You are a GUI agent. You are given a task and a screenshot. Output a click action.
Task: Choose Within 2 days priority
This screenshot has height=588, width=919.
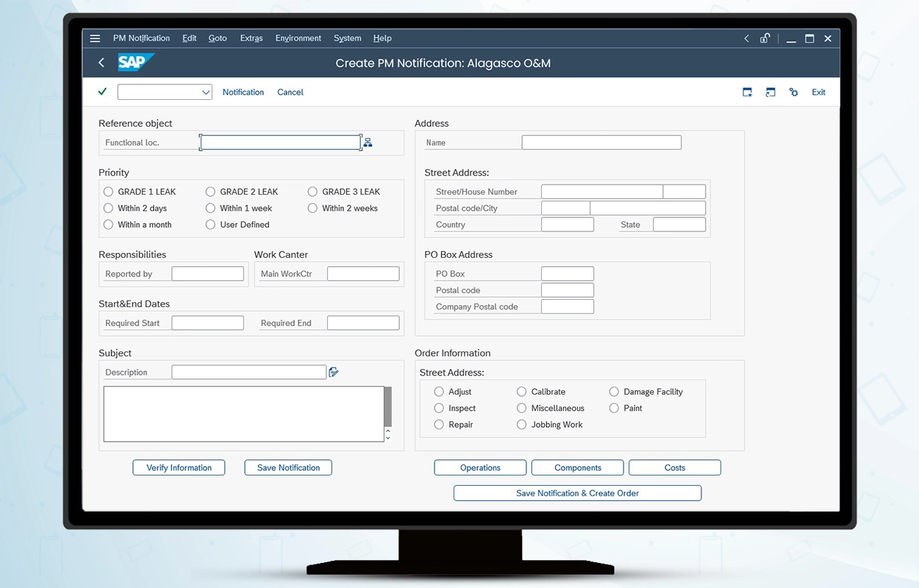(x=108, y=208)
